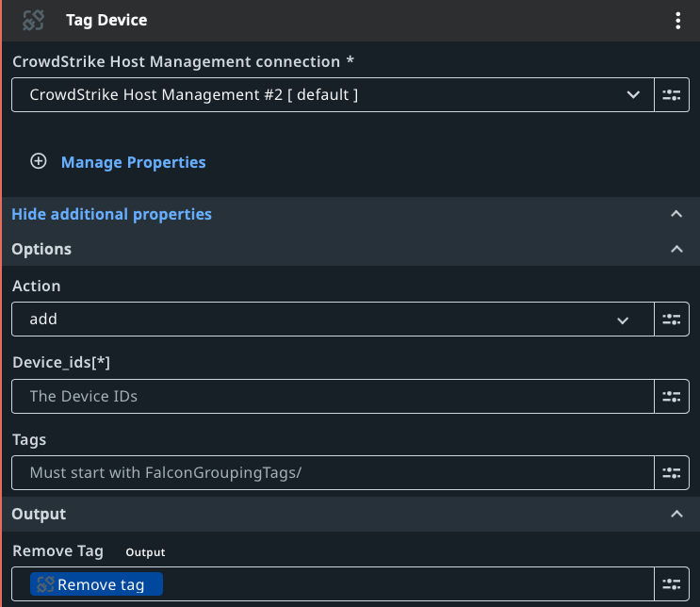Open options icon beside Action dropdown
The height and width of the screenshot is (607, 700).
(672, 319)
